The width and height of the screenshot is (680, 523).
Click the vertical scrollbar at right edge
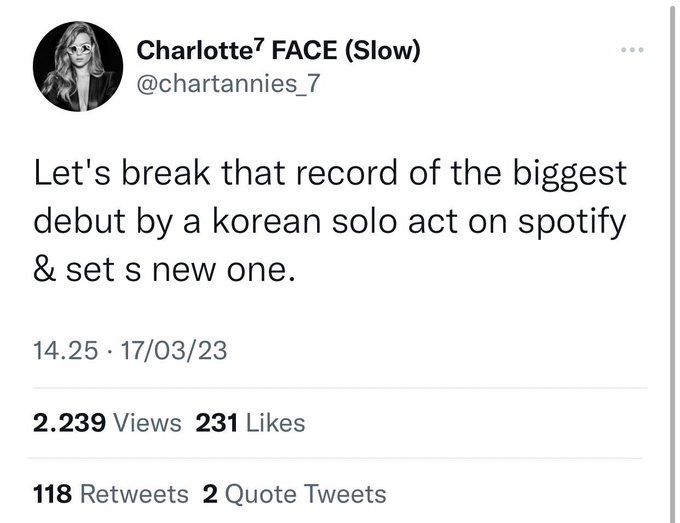(672, 261)
